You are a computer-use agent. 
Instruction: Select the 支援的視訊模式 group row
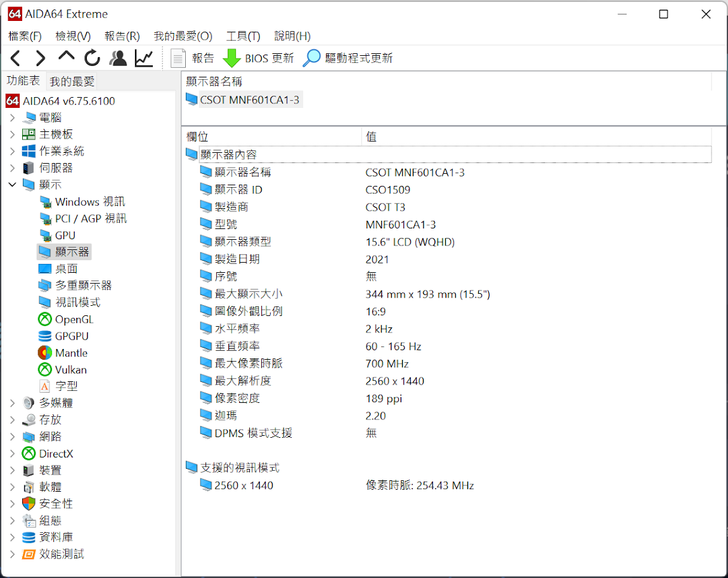coord(448,468)
